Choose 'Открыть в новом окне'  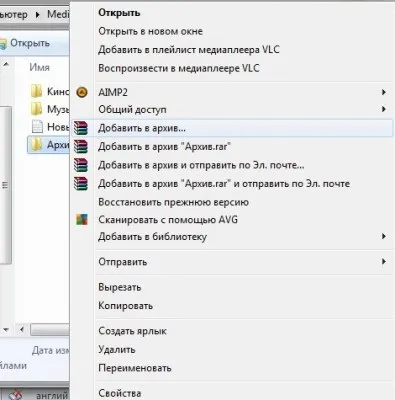pyautogui.click(x=150, y=31)
